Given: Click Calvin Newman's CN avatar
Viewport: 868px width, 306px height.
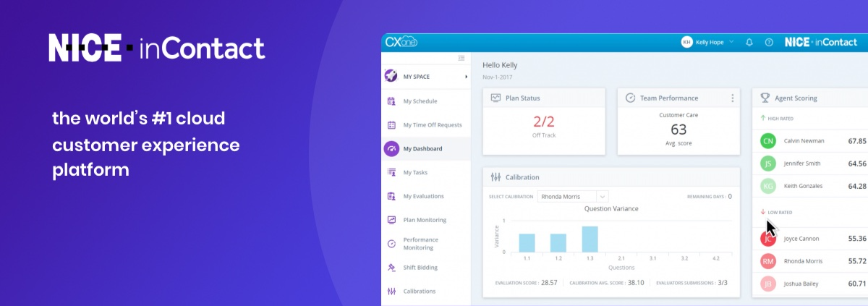Looking at the screenshot, I should (x=768, y=141).
